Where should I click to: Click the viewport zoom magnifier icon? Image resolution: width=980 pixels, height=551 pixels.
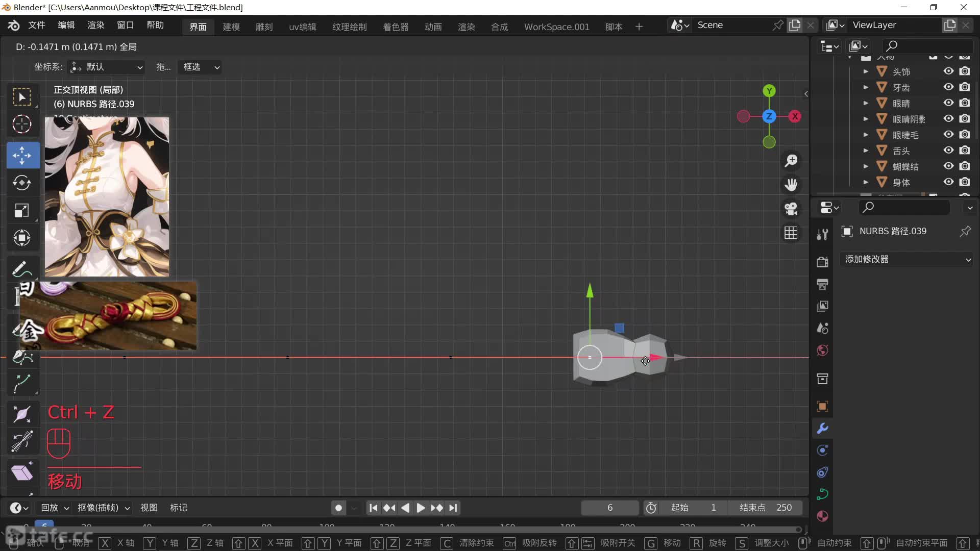point(791,161)
